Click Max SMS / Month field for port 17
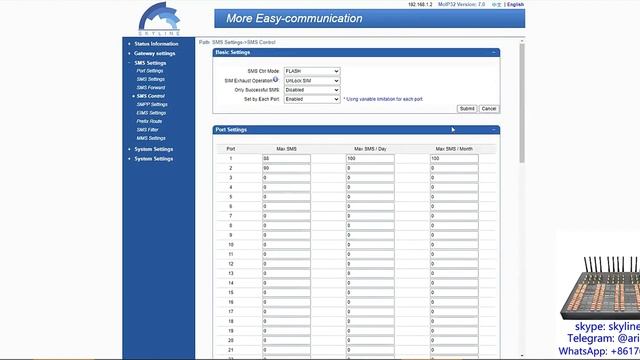 coord(454,312)
